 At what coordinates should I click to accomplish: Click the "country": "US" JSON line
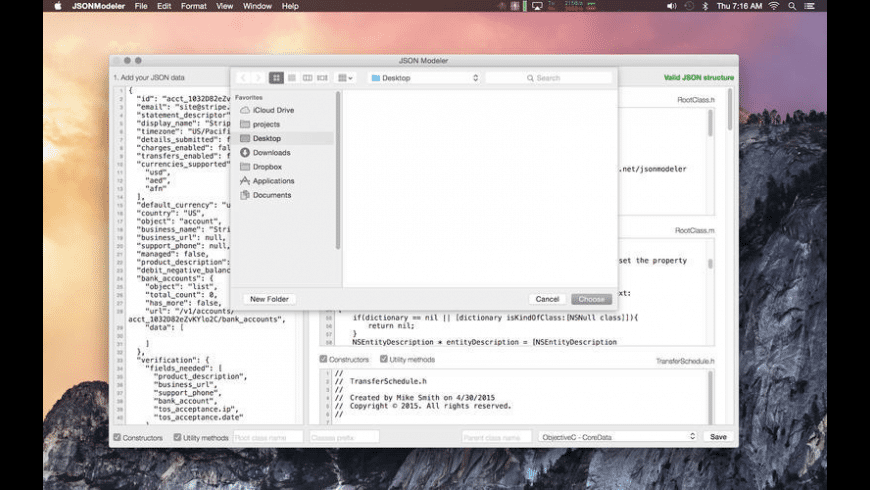click(170, 213)
